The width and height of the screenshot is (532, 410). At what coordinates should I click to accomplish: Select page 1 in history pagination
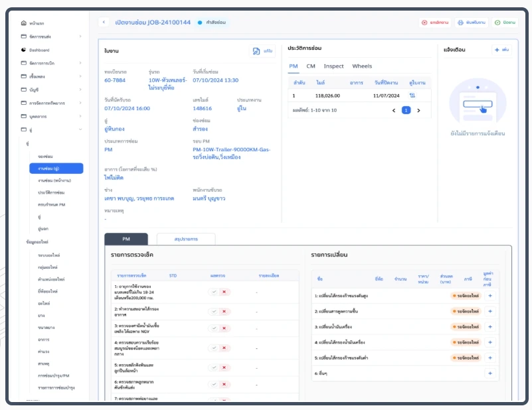406,110
